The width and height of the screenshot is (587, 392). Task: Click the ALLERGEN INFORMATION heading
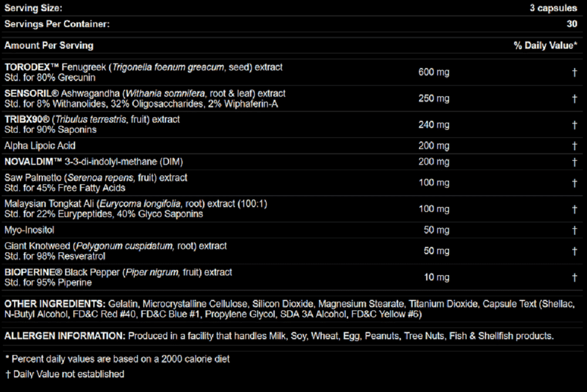65,336
